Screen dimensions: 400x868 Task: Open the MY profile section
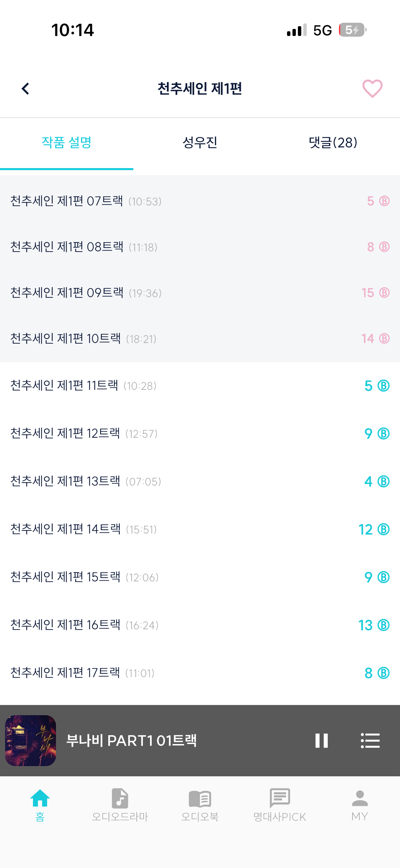(x=360, y=804)
